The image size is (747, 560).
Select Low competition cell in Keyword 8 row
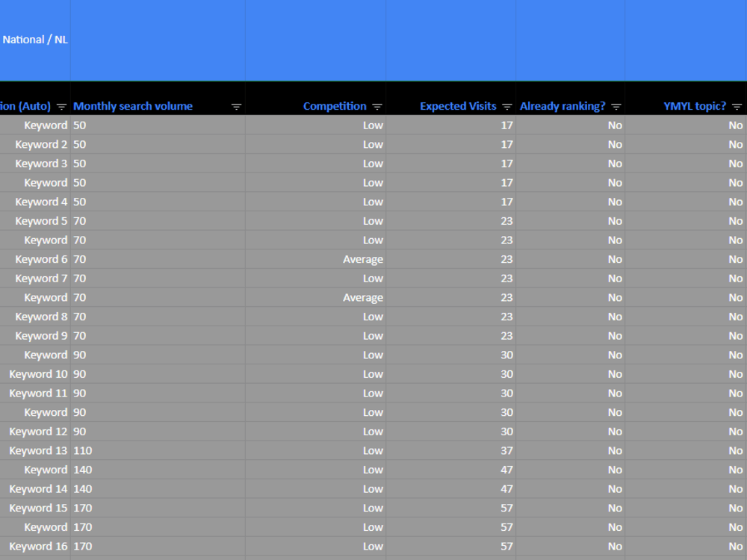pos(315,317)
